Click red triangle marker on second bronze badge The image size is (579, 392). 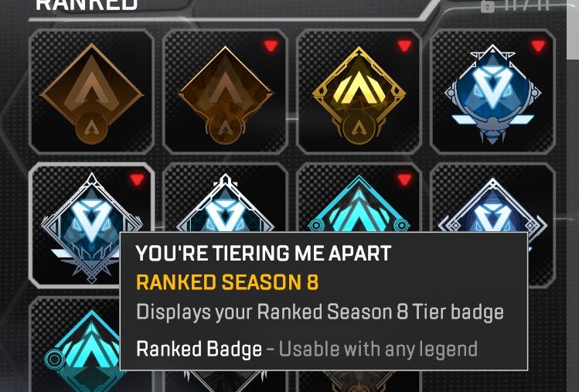[x=271, y=46]
